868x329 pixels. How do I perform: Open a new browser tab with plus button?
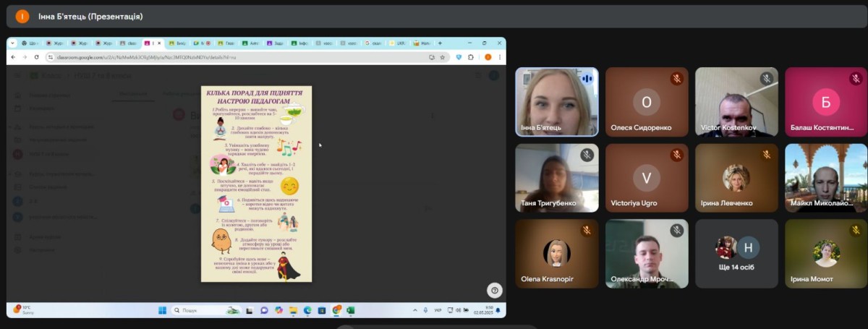(x=440, y=43)
